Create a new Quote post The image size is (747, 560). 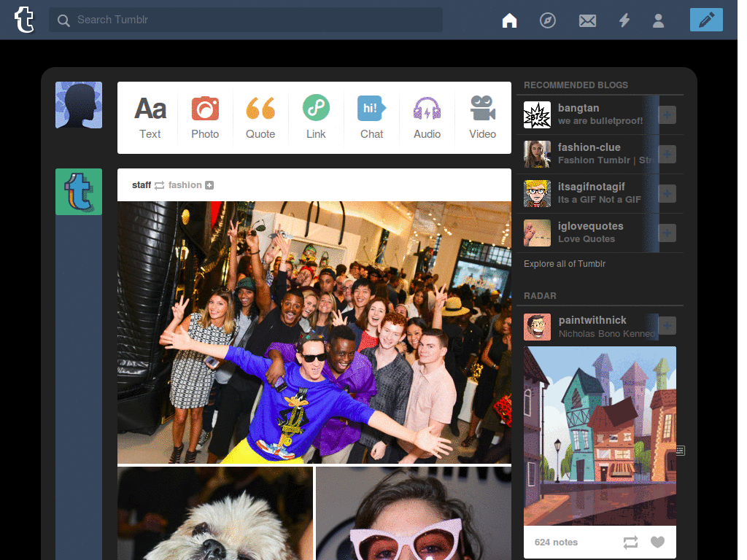[x=260, y=117]
